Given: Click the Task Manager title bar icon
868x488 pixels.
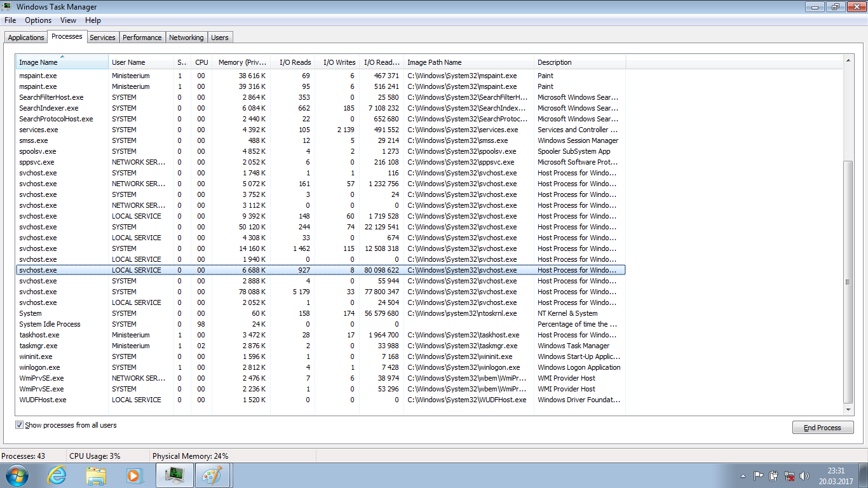Looking at the screenshot, I should [7, 7].
